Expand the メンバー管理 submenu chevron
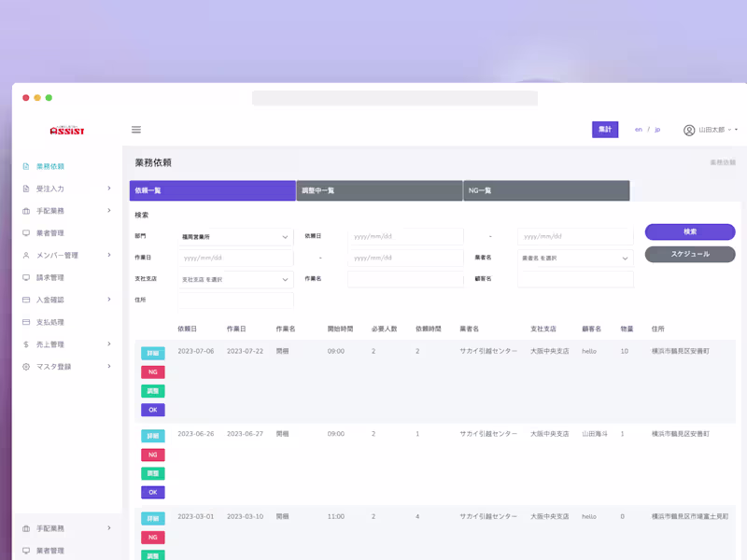 pyautogui.click(x=109, y=255)
